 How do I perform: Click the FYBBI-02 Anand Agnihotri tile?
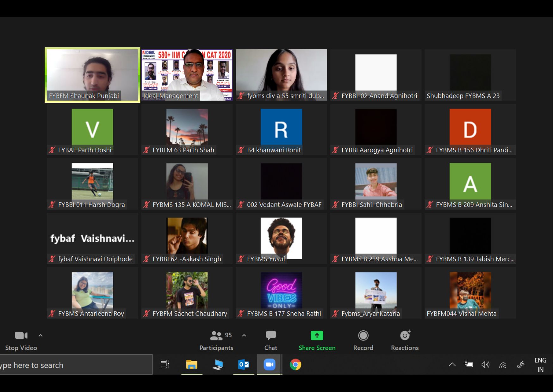[376, 75]
